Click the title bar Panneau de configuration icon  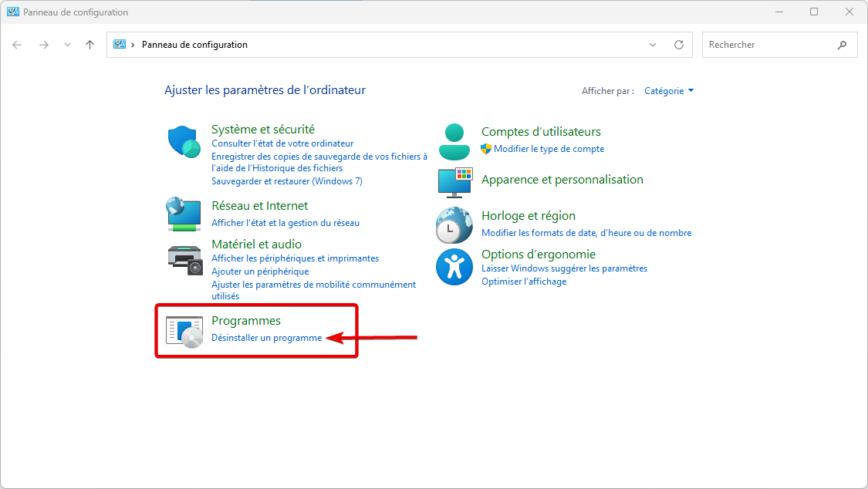point(13,12)
